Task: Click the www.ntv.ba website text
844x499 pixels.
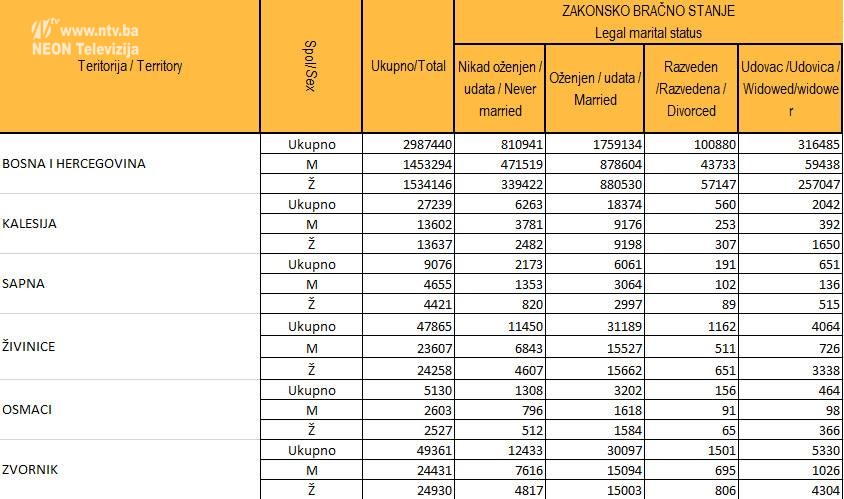Action: click(98, 31)
